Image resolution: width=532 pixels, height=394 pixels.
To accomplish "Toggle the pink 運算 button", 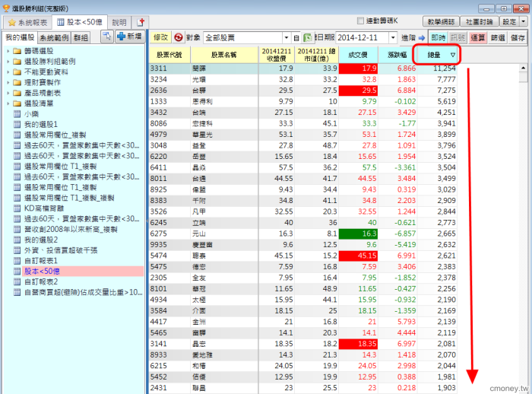I will point(478,38).
